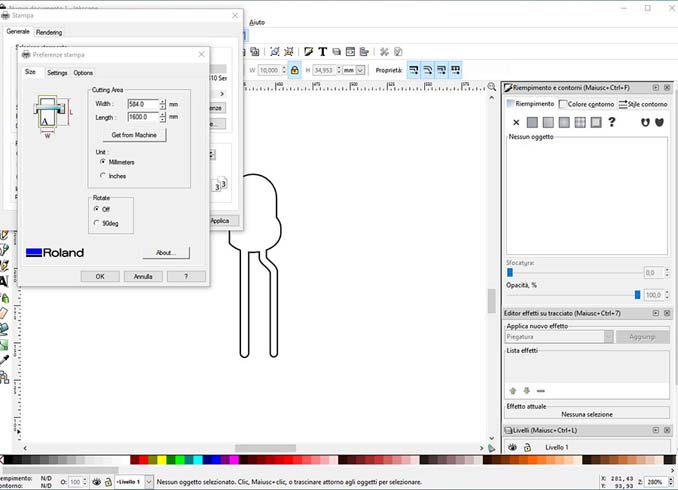This screenshot has height=490, width=678.
Task: Adjust the Sfocatura blur slider
Action: (510, 272)
